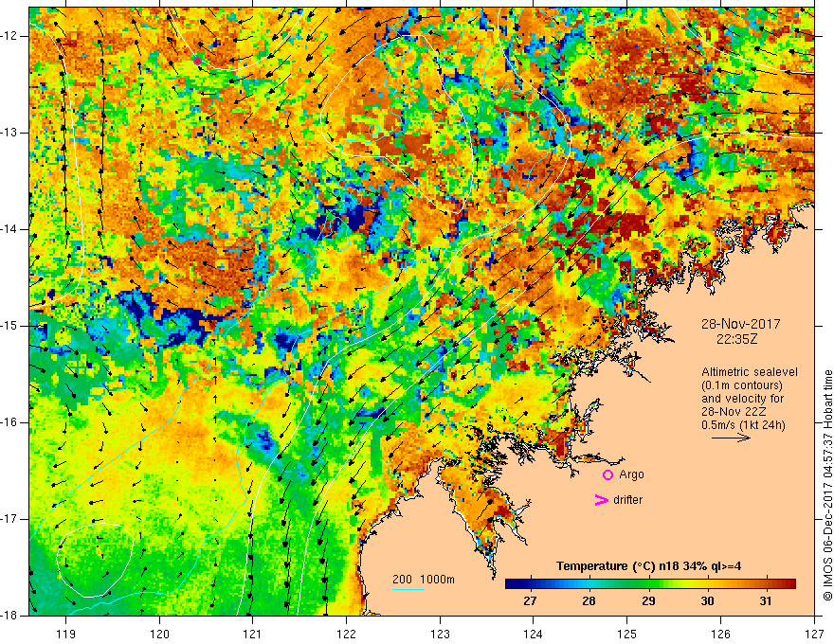Click the longitude label 126
The height and width of the screenshot is (644, 834).
(720, 634)
